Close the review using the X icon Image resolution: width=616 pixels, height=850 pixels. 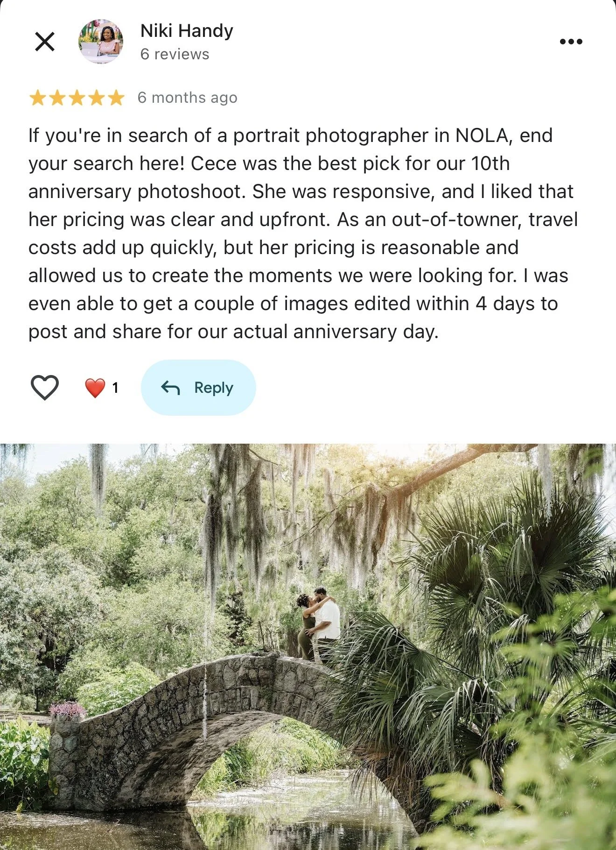tap(45, 42)
